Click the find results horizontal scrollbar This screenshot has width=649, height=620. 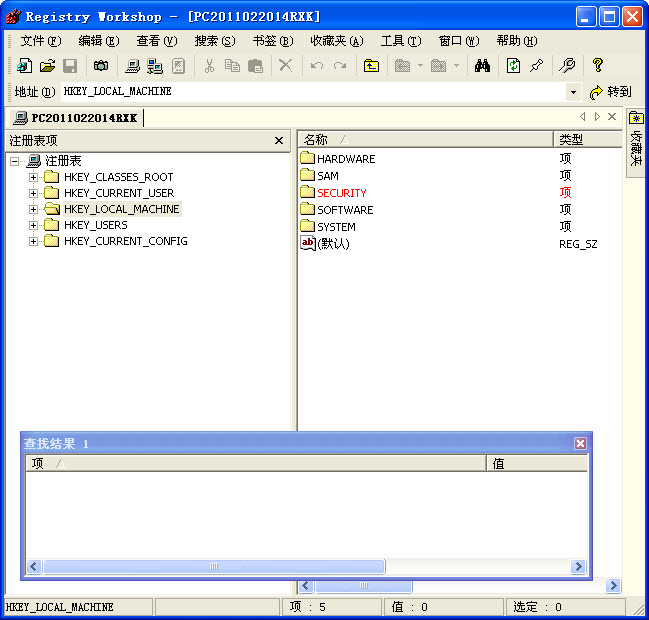[x=213, y=567]
